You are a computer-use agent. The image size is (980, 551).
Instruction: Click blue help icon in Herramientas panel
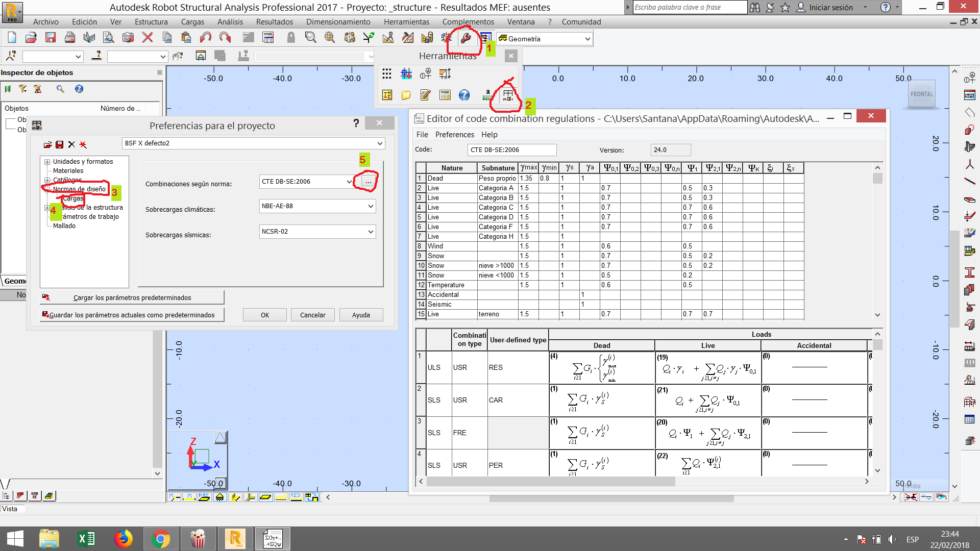(464, 95)
